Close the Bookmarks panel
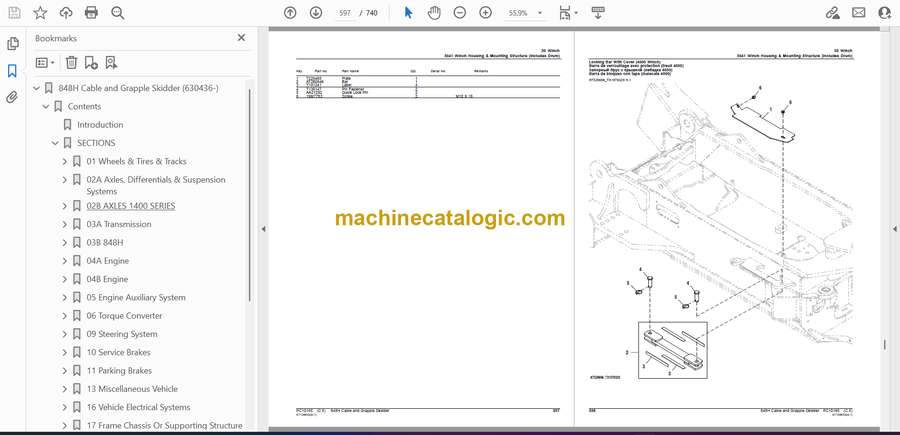Viewport: 900px width, 435px height. (x=241, y=38)
